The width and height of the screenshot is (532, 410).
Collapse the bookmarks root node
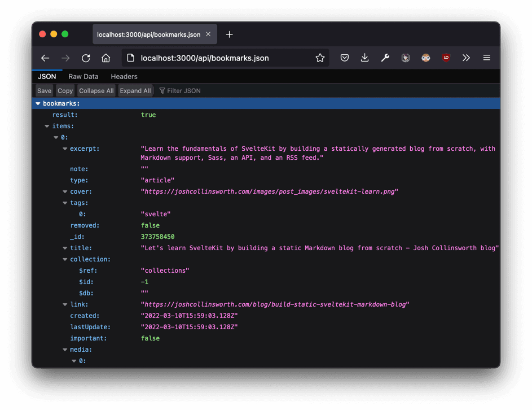coord(38,104)
